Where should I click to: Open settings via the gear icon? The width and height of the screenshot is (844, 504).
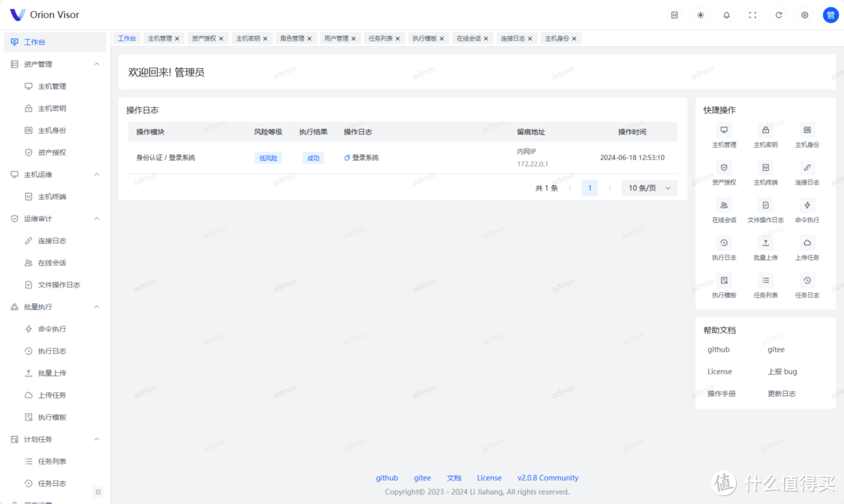tap(804, 14)
